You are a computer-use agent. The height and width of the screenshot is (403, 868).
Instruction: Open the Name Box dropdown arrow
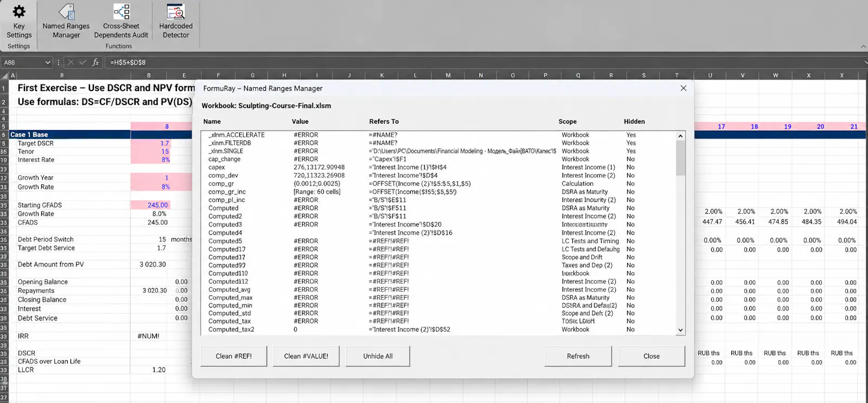[48, 62]
